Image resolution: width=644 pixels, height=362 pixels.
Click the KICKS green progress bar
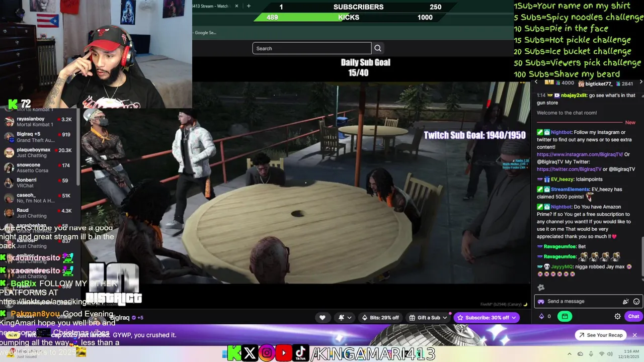click(348, 17)
